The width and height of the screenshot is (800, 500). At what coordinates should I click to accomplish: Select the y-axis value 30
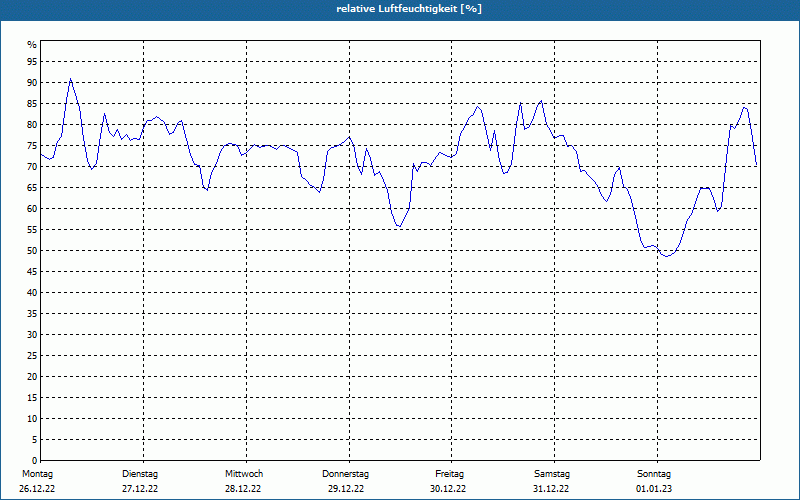click(32, 335)
